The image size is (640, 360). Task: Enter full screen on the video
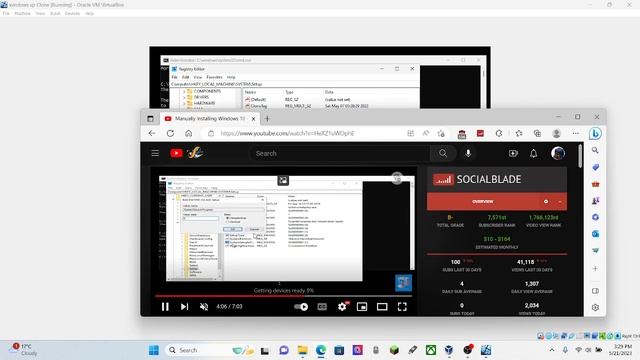[x=402, y=307]
